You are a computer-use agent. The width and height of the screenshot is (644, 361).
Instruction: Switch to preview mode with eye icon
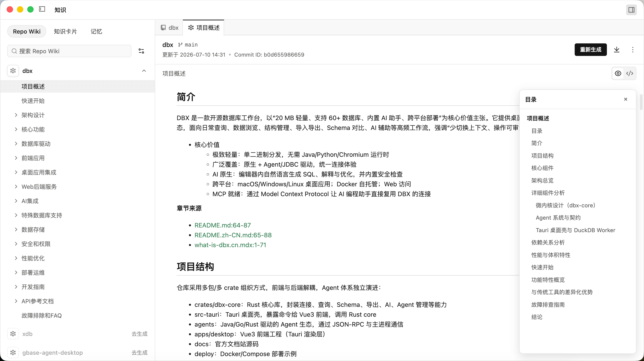coord(618,73)
